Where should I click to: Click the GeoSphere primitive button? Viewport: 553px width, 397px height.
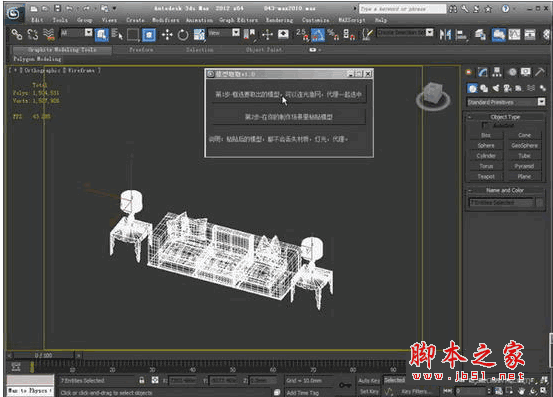(524, 146)
